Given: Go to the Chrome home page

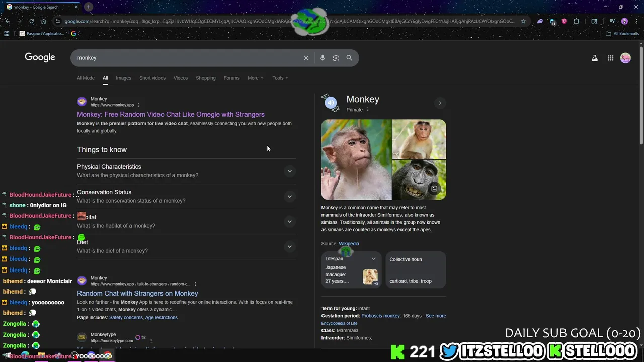Looking at the screenshot, I should [x=44, y=21].
